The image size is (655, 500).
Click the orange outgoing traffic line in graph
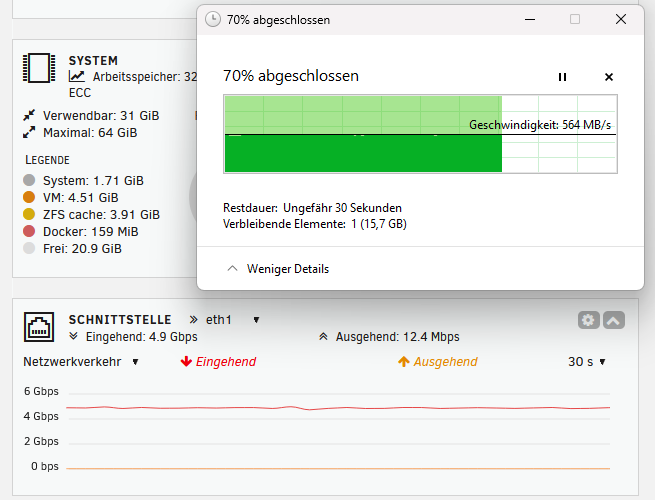coord(338,469)
